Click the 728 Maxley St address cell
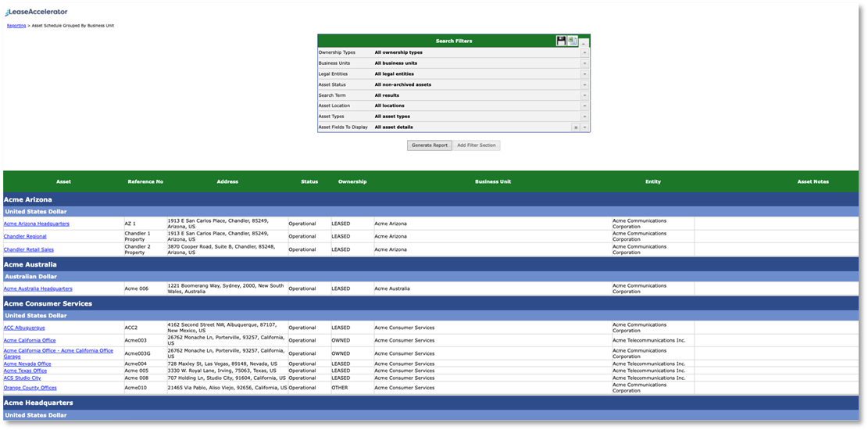This screenshot has width=868, height=430. pos(227,364)
